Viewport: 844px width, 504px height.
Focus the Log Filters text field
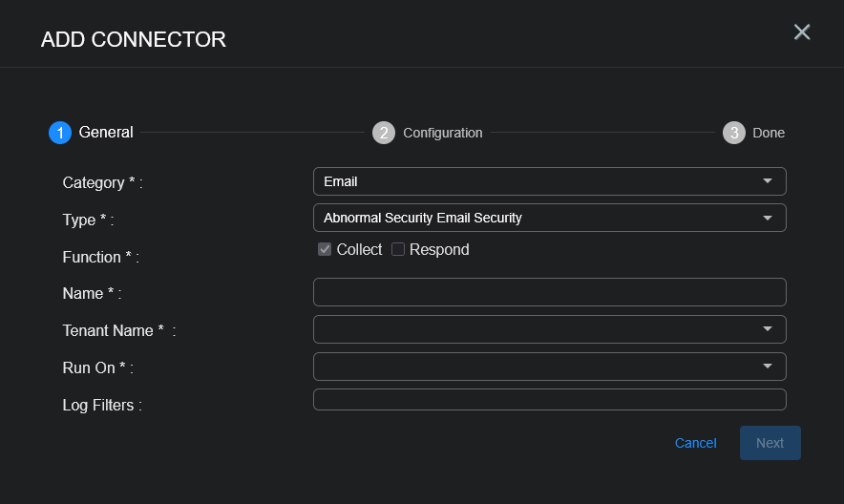coord(549,400)
